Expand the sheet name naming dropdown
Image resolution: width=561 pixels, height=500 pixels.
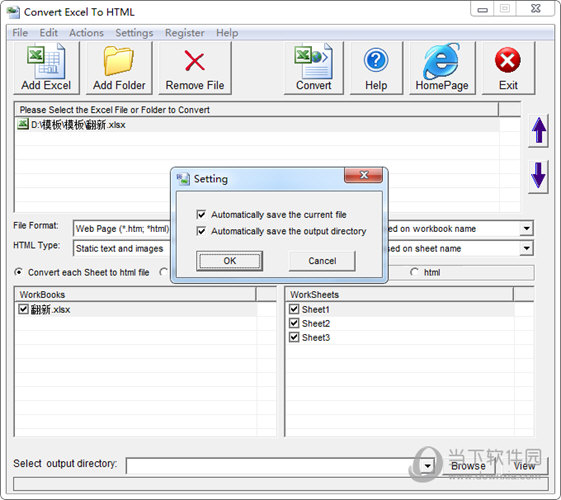pos(527,248)
